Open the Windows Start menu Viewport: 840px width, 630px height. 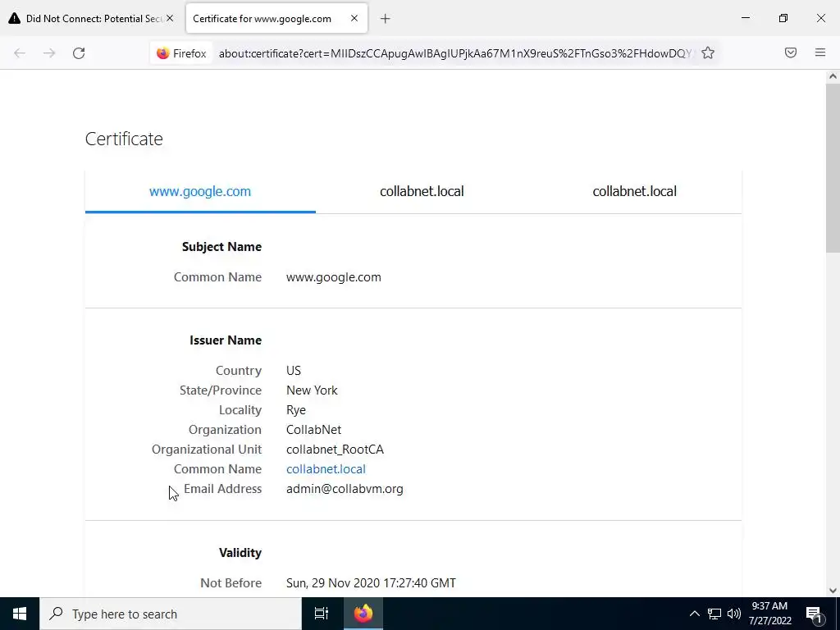(x=20, y=614)
